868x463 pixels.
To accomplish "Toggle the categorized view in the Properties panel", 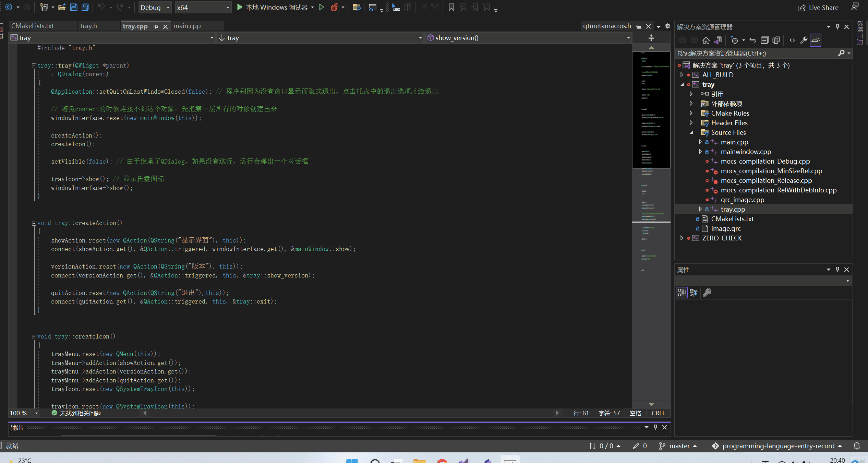I will pyautogui.click(x=682, y=293).
